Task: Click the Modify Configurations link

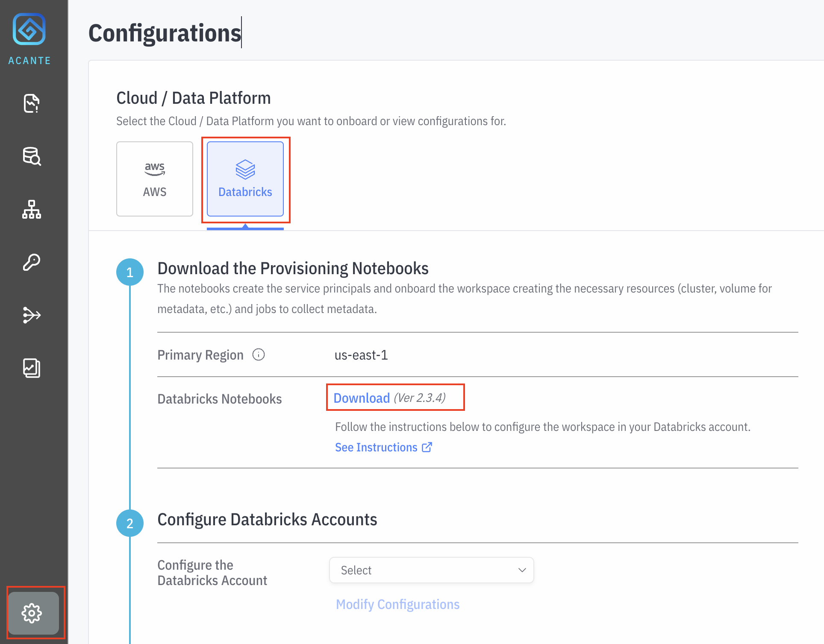Action: [x=397, y=604]
